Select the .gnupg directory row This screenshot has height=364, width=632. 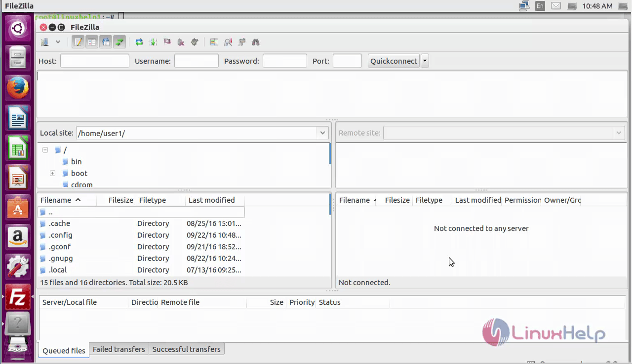[x=141, y=258]
